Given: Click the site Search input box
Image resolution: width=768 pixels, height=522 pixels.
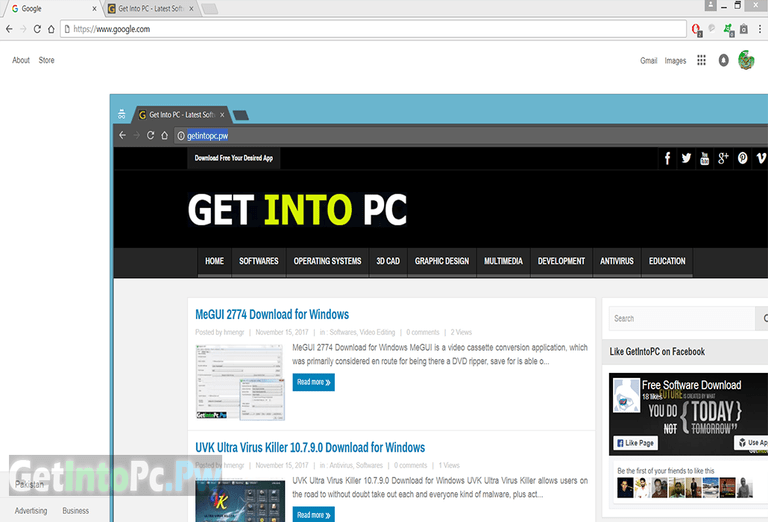Looking at the screenshot, I should pyautogui.click(x=682, y=318).
